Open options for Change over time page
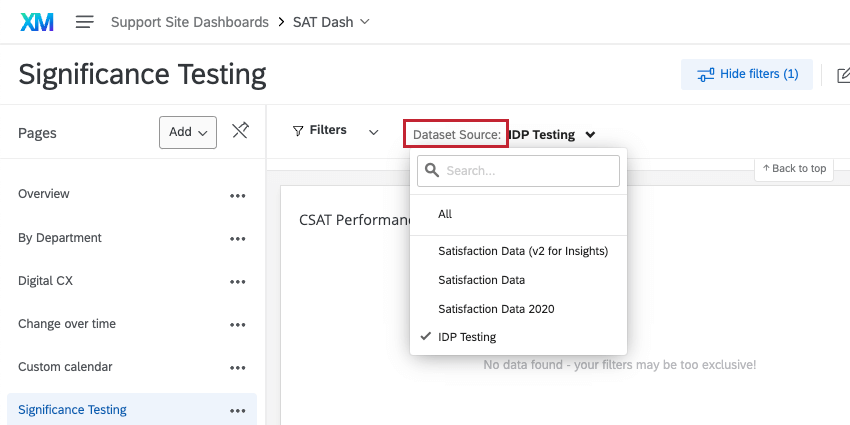 click(x=238, y=325)
